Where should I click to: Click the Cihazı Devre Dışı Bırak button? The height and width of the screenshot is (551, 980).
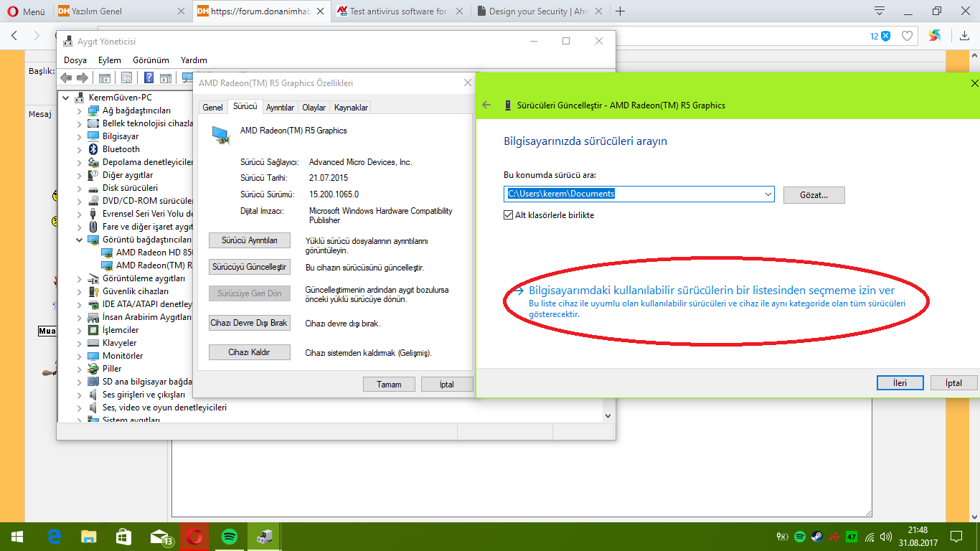(x=249, y=323)
